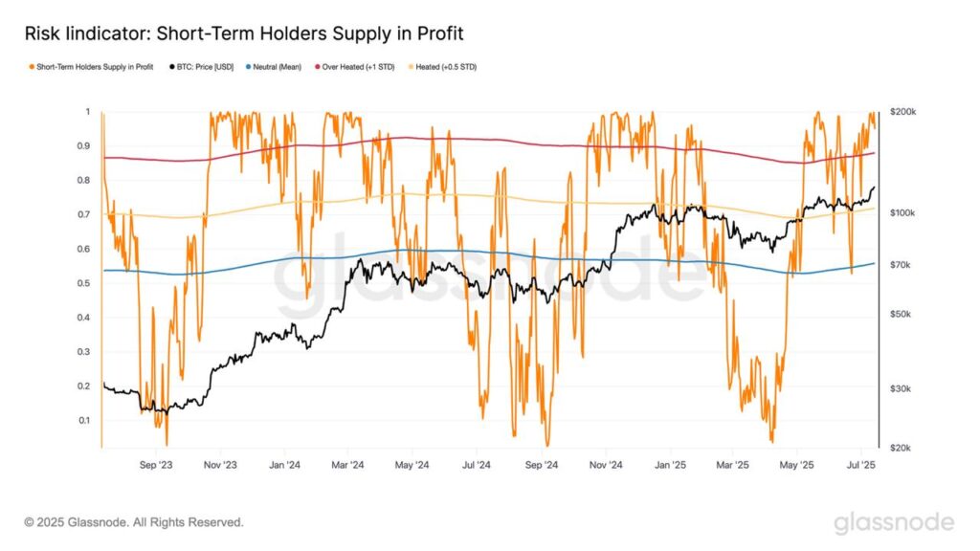Image resolution: width=980 pixels, height=551 pixels.
Task: Select the Jul '24 x-axis label
Action: point(476,465)
